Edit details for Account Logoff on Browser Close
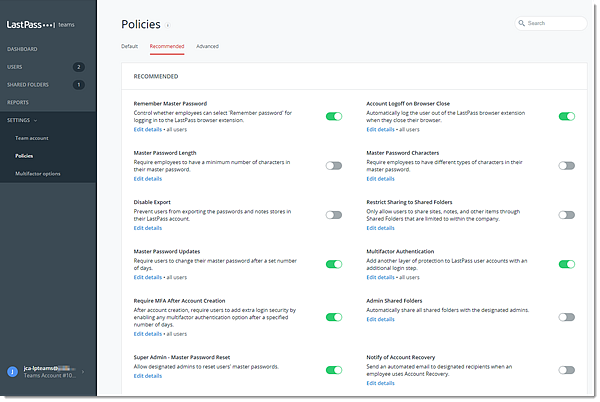 (x=380, y=129)
